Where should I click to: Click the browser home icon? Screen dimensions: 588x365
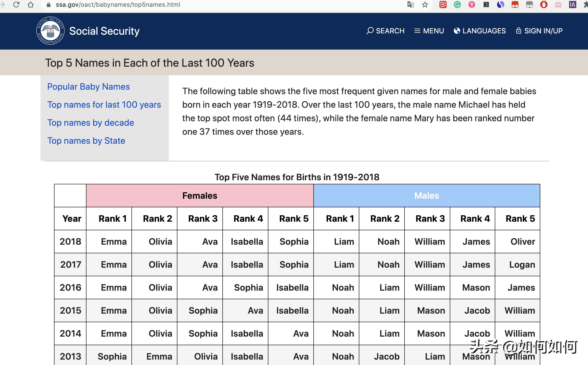pos(31,5)
